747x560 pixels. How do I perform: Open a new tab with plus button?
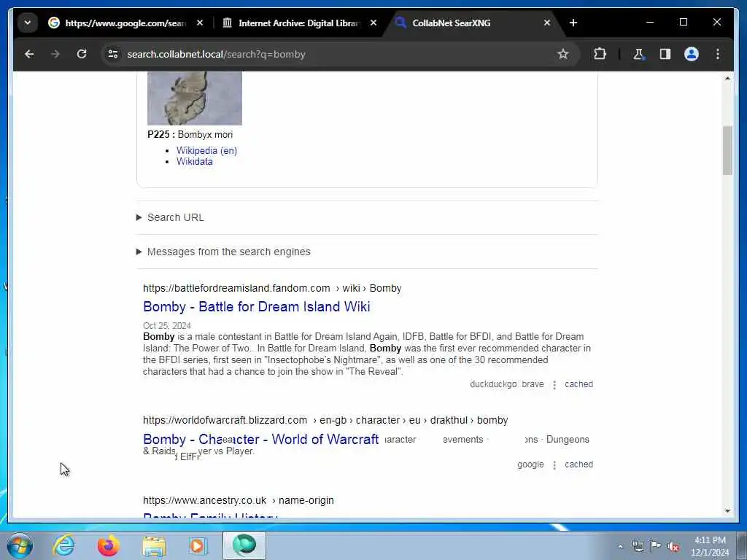coord(573,23)
